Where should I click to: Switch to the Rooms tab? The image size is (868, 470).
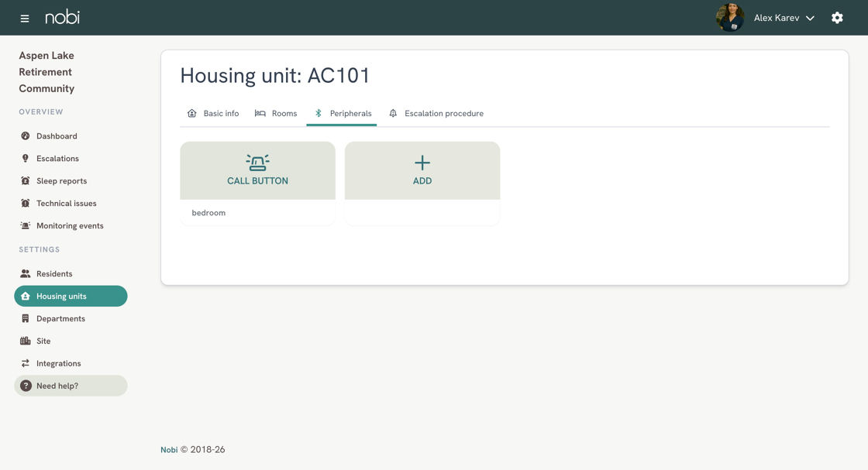click(x=276, y=113)
